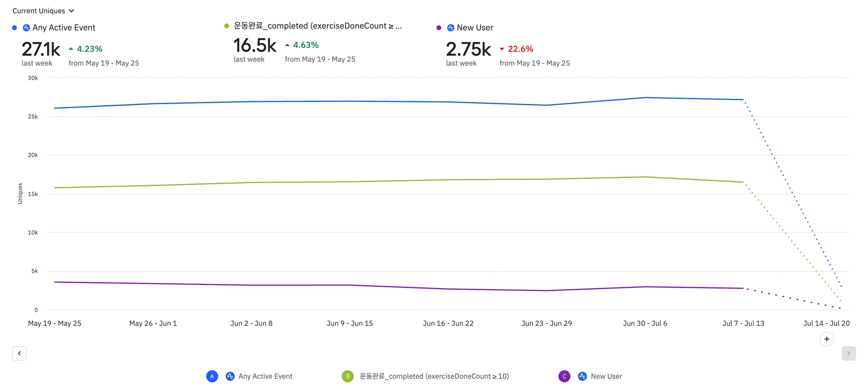The image size is (868, 389).
Task: Toggle series B circle badge in legend
Action: click(348, 376)
